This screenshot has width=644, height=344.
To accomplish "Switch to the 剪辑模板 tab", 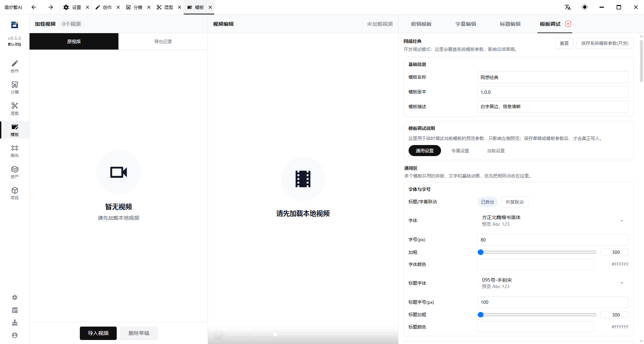I will point(421,24).
